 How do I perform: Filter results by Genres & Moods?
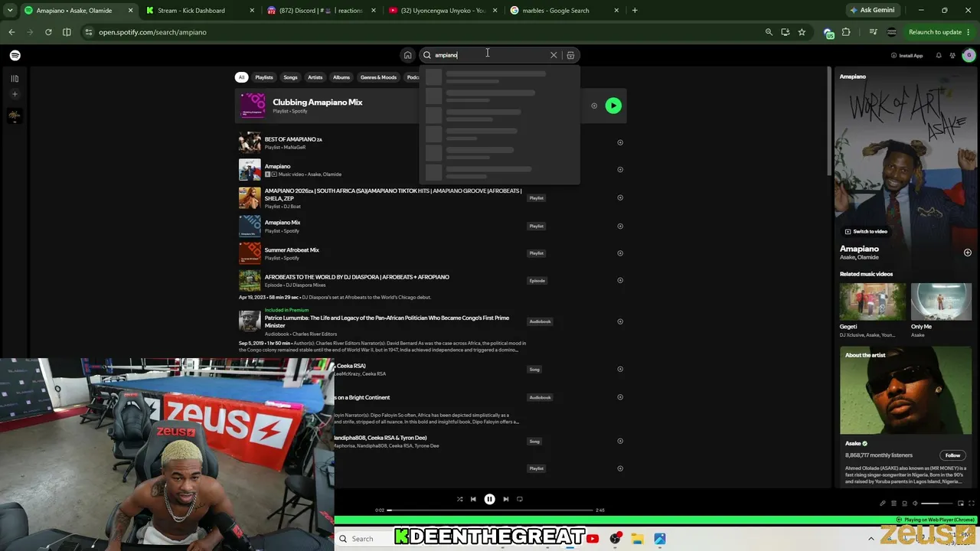coord(378,77)
